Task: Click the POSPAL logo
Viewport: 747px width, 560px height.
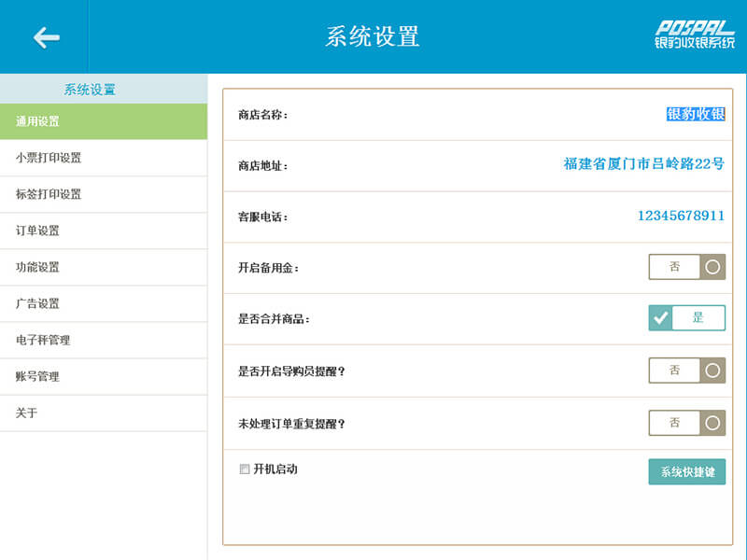Action: point(694,35)
